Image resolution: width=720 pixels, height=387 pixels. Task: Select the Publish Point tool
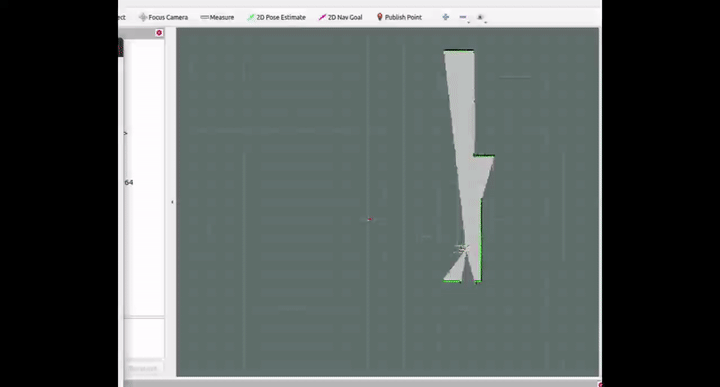pos(399,17)
